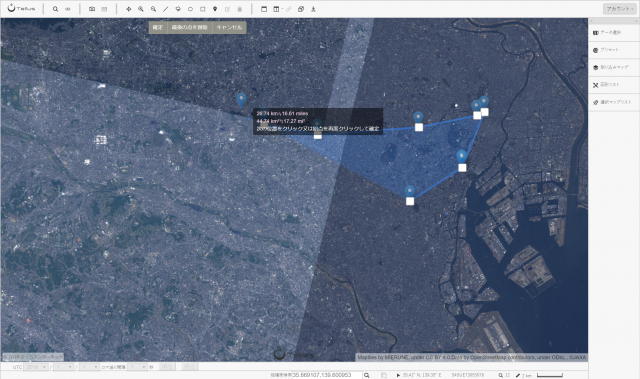Select the polygon drawing tool
This screenshot has height=379, width=640.
(x=178, y=9)
